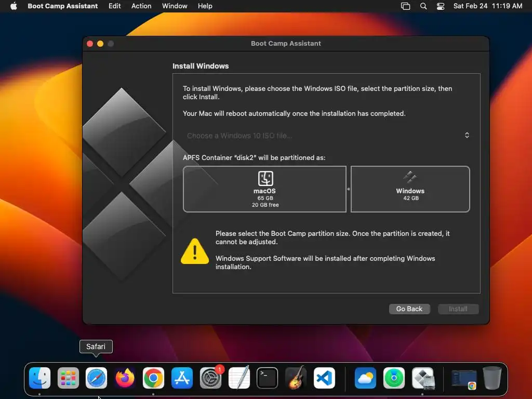Grab the partition divider handle
The image size is (532, 399).
pos(349,189)
